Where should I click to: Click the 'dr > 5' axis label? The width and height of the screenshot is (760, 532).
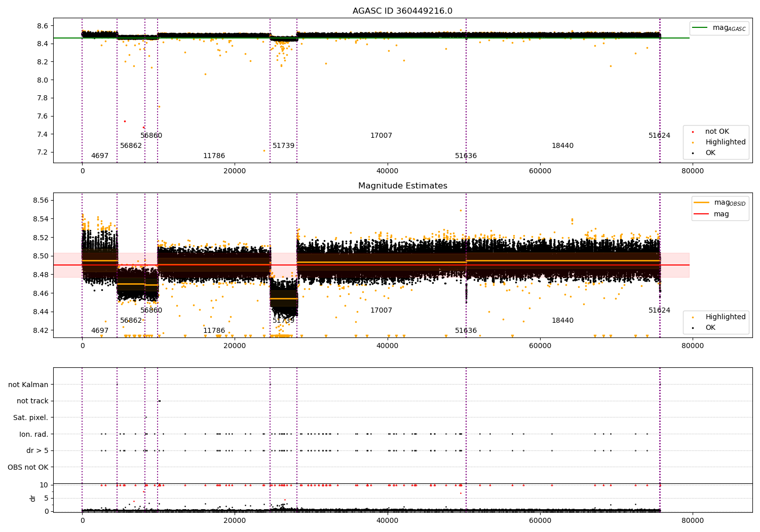point(37,451)
